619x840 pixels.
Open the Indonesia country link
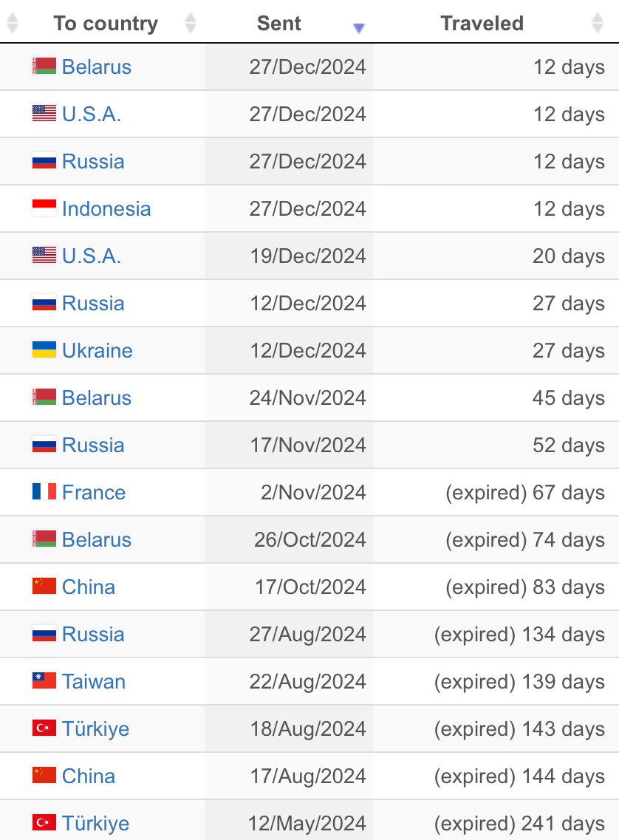click(x=106, y=208)
